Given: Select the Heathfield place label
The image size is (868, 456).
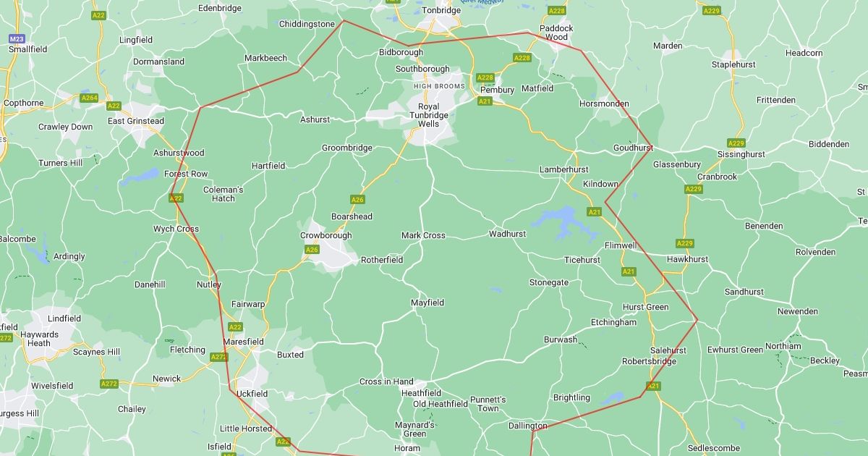Looking at the screenshot, I should pos(422,393).
